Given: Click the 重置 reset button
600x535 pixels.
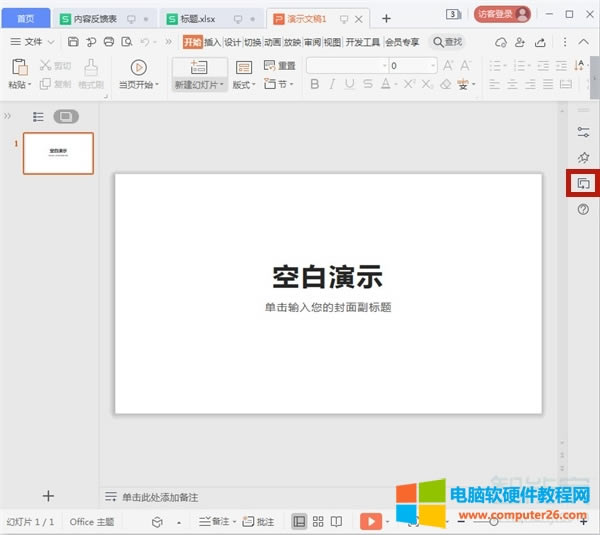Looking at the screenshot, I should click(280, 65).
